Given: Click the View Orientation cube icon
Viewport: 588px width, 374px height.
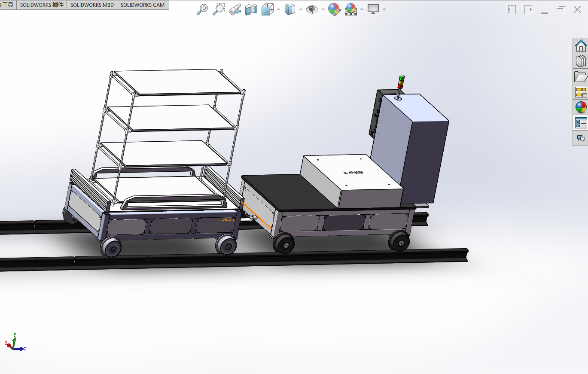Looking at the screenshot, I should click(x=268, y=9).
